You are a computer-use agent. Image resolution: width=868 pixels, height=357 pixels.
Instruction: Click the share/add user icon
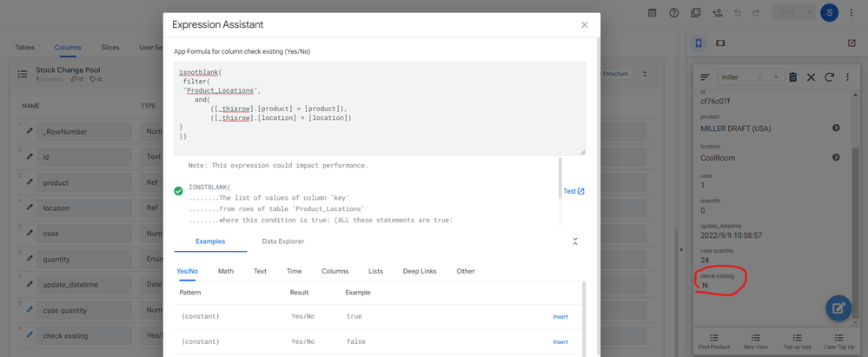click(718, 13)
